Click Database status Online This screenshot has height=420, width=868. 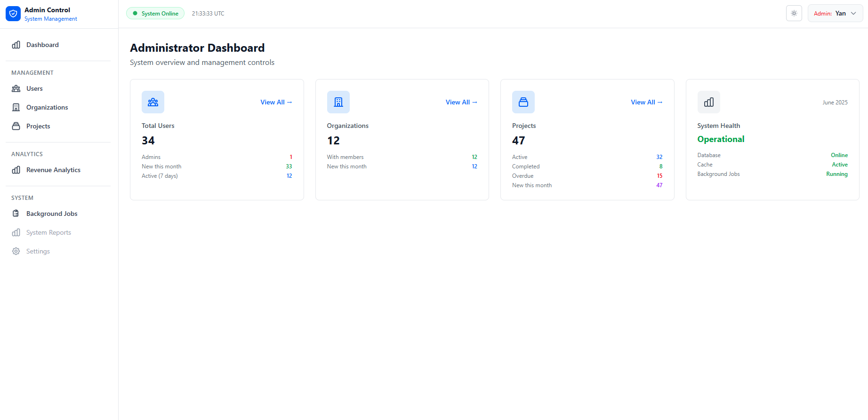[839, 155]
